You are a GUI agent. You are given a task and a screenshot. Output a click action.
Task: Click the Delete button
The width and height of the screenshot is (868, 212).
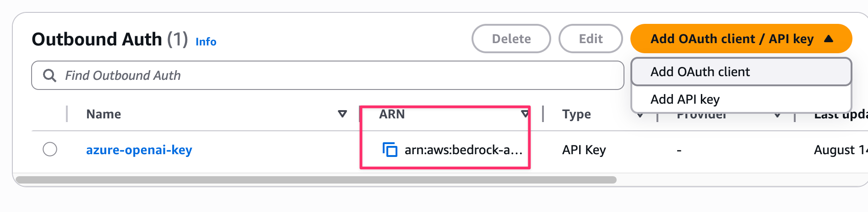click(511, 39)
